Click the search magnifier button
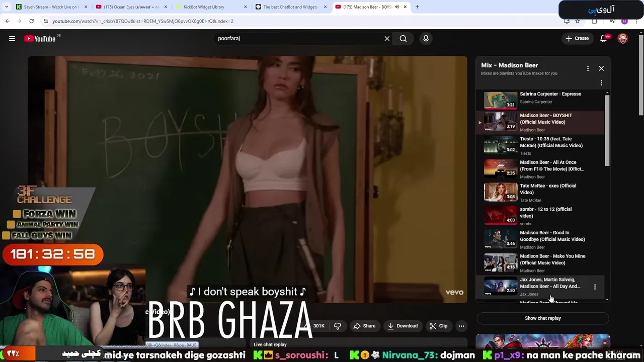Screen dimensions: 644x362 [403, 39]
